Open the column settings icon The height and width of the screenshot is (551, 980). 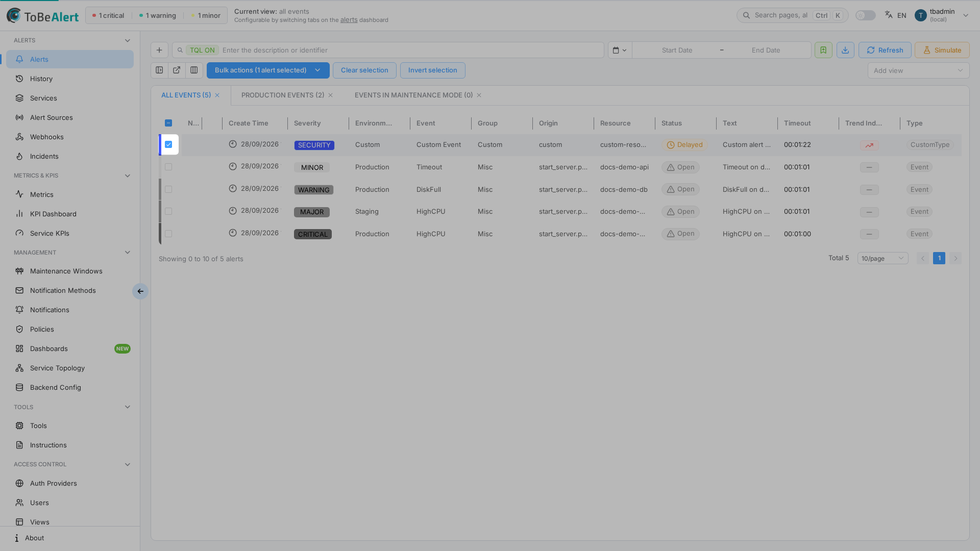(x=194, y=70)
